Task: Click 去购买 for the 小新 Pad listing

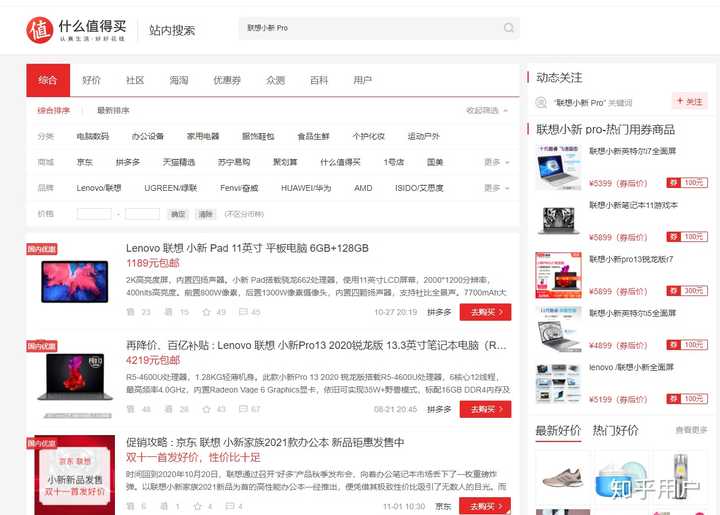Action: tap(485, 312)
